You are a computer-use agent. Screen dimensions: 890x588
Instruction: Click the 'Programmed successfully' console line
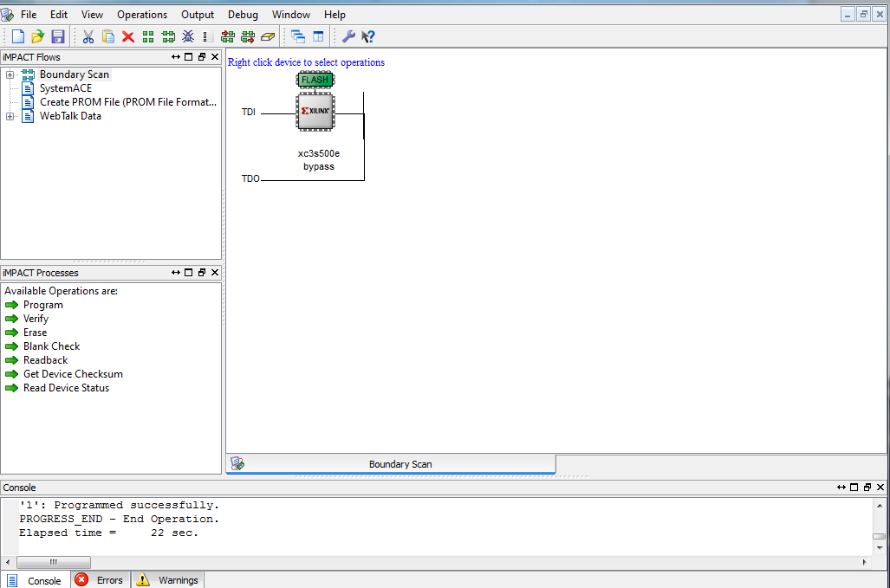click(x=119, y=505)
